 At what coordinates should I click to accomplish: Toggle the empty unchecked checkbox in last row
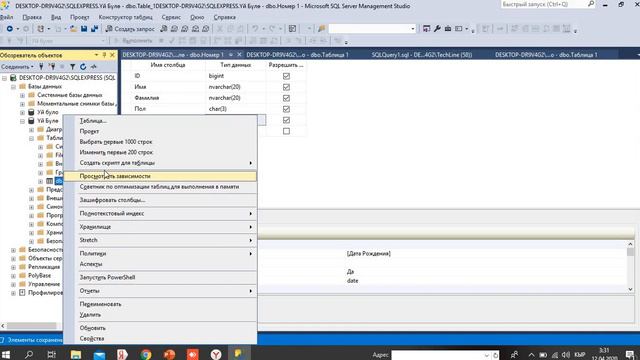click(286, 131)
